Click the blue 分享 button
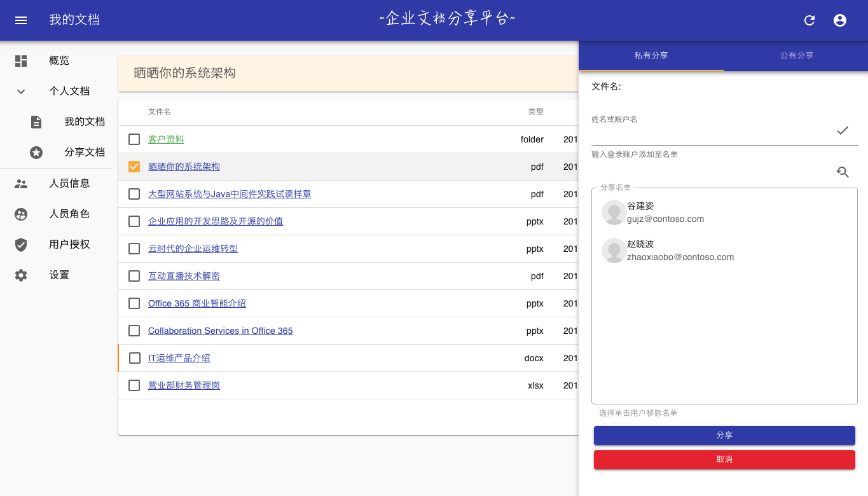 click(724, 436)
